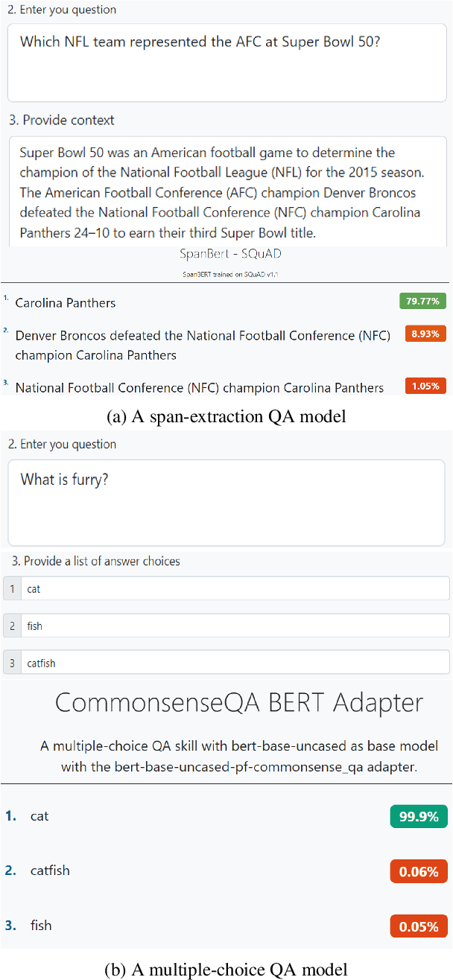Image resolution: width=453 pixels, height=980 pixels.
Task: Select the 'Carolina Panthers' top answer
Action: [x=66, y=303]
